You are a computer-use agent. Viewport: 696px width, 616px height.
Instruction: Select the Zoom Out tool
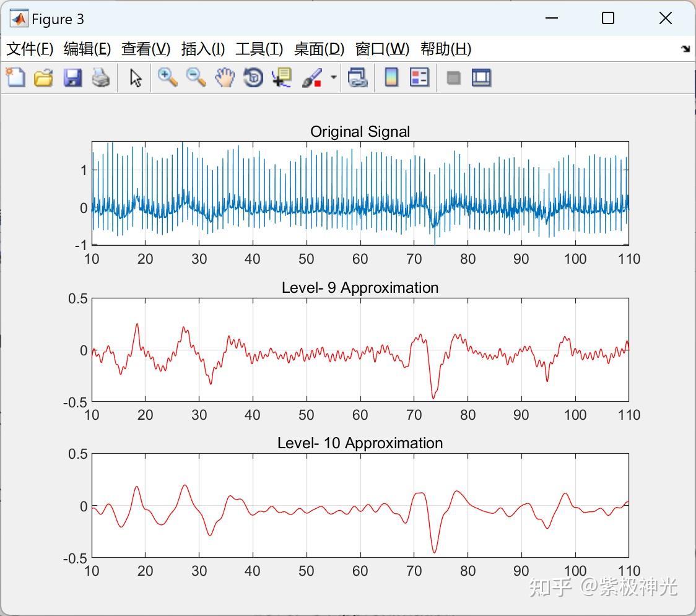tap(195, 77)
